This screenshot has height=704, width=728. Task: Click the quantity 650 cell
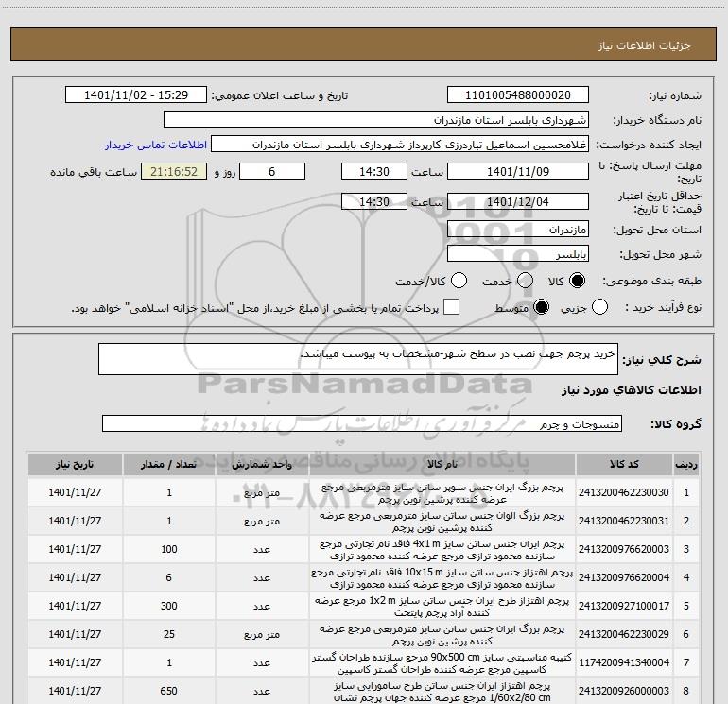tap(169, 691)
